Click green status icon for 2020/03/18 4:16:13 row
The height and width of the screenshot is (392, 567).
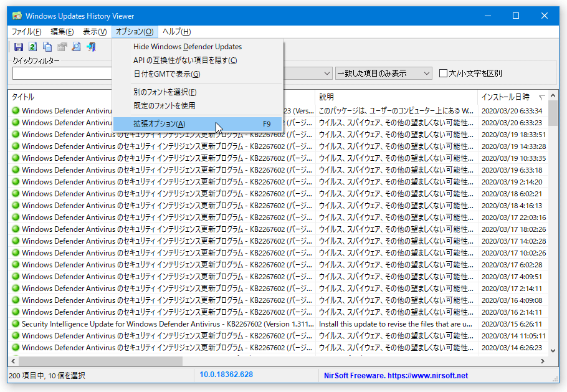[x=16, y=206]
